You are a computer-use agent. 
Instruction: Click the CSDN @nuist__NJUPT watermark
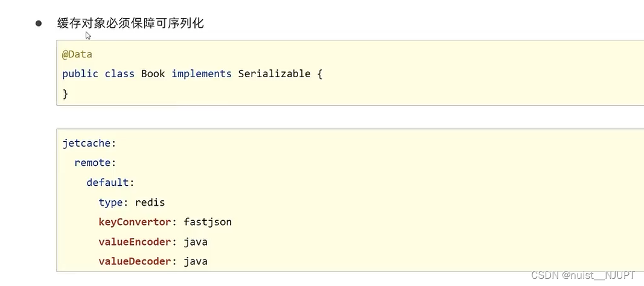coord(583,275)
